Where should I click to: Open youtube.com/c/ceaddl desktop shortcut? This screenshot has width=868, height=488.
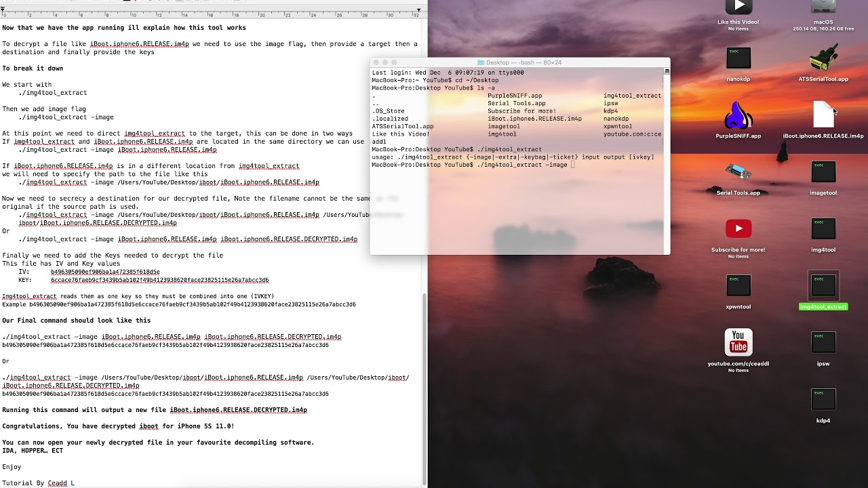click(x=738, y=342)
